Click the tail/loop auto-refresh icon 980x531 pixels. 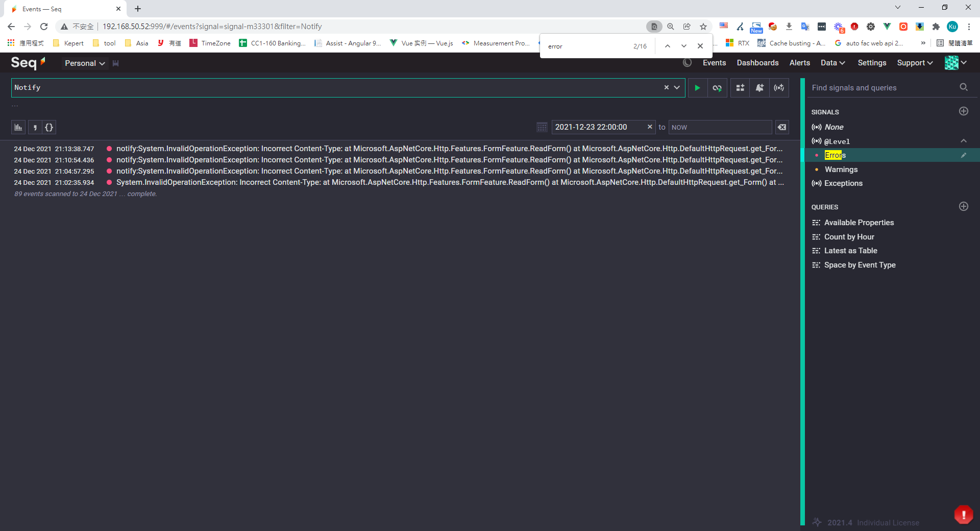pos(717,88)
